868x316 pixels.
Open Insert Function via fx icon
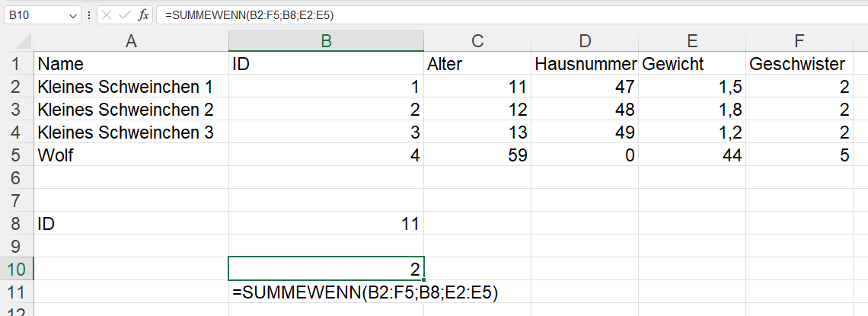tap(143, 15)
